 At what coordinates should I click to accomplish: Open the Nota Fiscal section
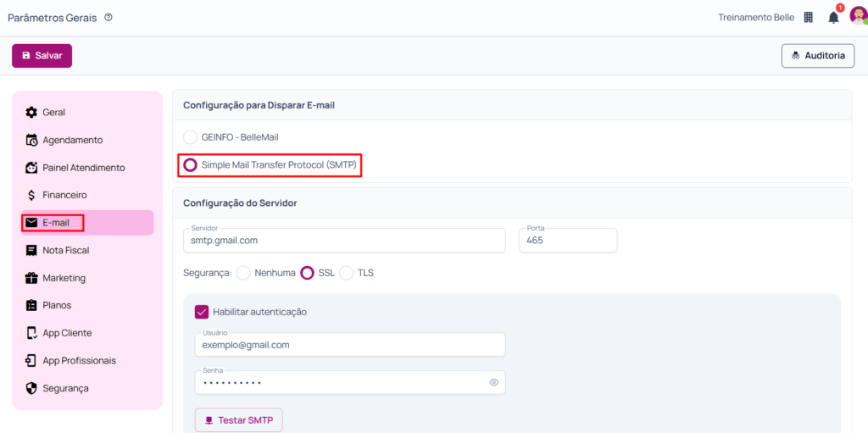(65, 250)
